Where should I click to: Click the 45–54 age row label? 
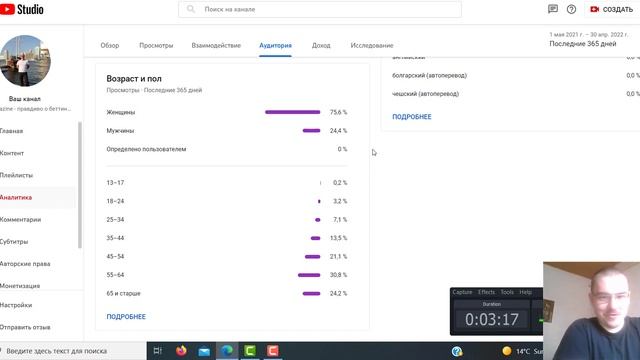click(x=115, y=256)
